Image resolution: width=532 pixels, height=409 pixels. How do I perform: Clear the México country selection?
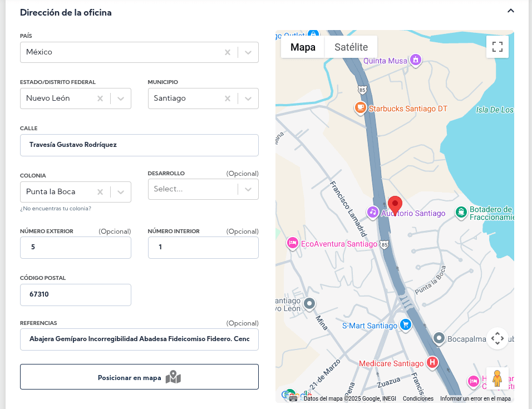(228, 52)
